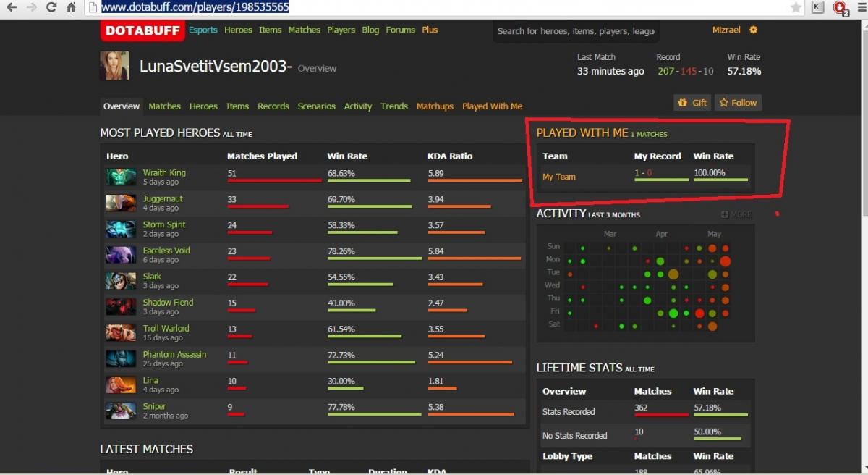868x475 pixels.
Task: Switch to Played With Me tab
Action: point(492,106)
